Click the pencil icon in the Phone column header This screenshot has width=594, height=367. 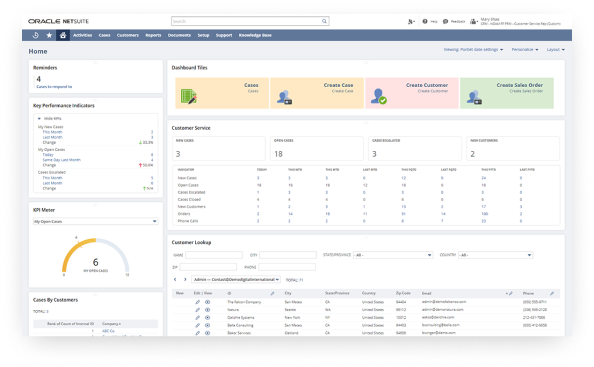click(x=552, y=294)
